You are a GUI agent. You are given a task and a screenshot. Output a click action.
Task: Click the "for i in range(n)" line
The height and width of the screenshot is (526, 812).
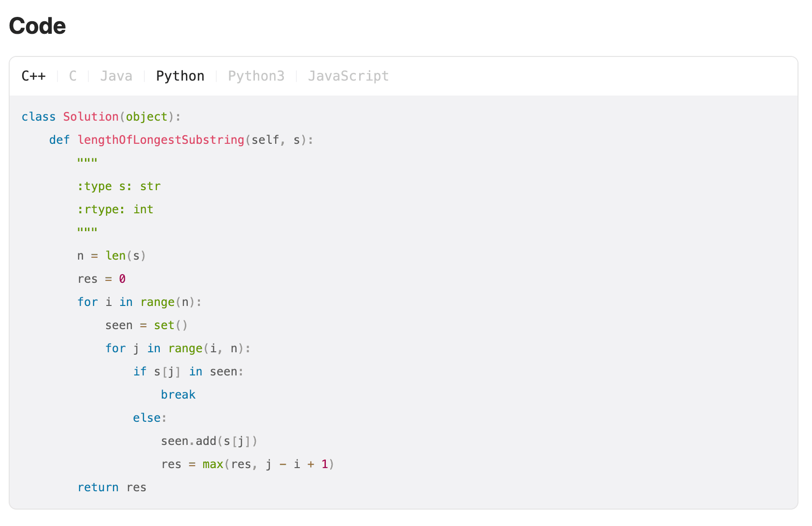[140, 302]
